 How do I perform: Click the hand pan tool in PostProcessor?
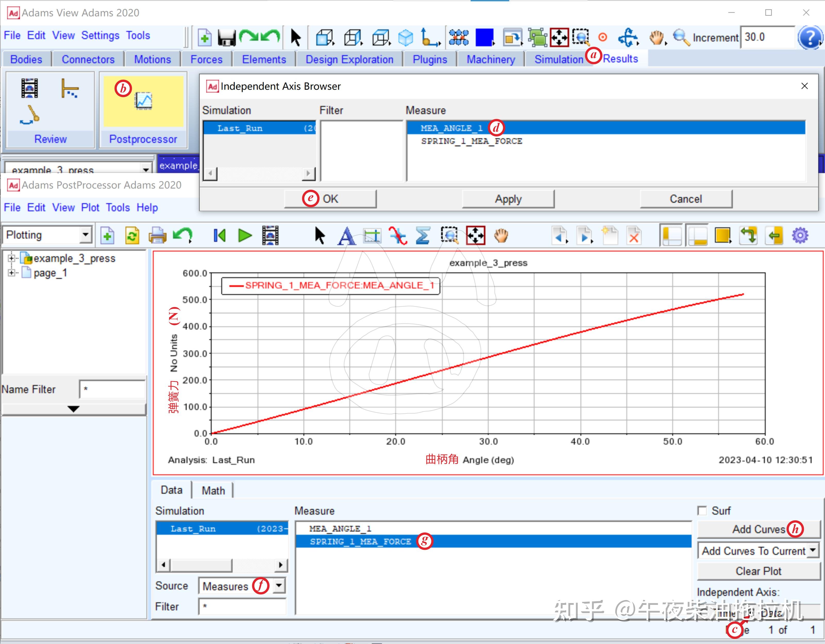point(501,236)
